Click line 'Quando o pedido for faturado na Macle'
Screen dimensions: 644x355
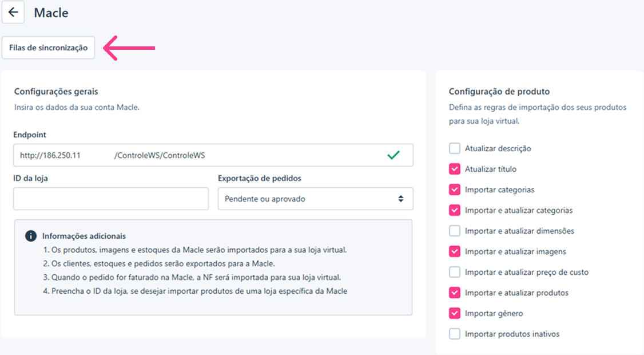pyautogui.click(x=192, y=277)
